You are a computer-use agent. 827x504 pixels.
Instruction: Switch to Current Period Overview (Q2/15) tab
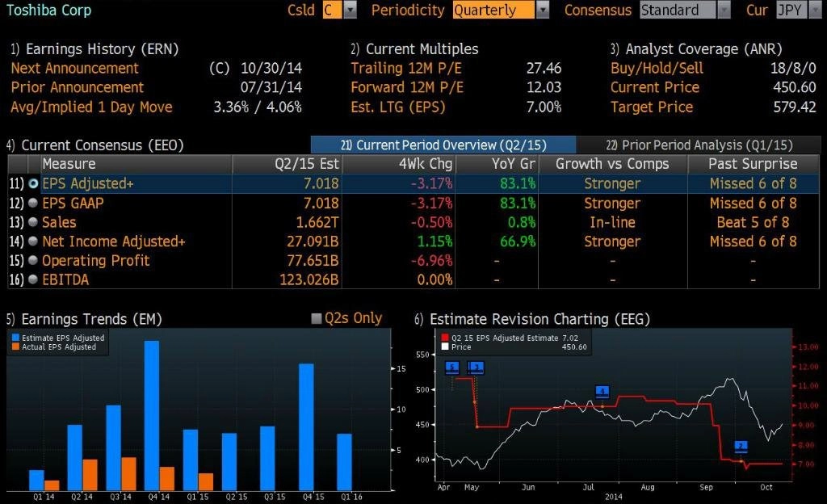443,145
